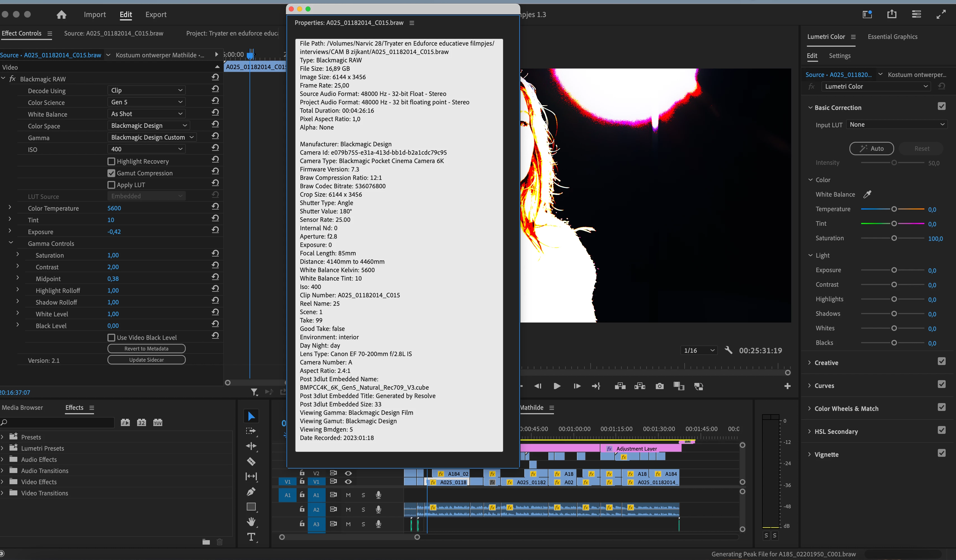
Task: Open the Program Monitor wrench settings
Action: (x=728, y=350)
